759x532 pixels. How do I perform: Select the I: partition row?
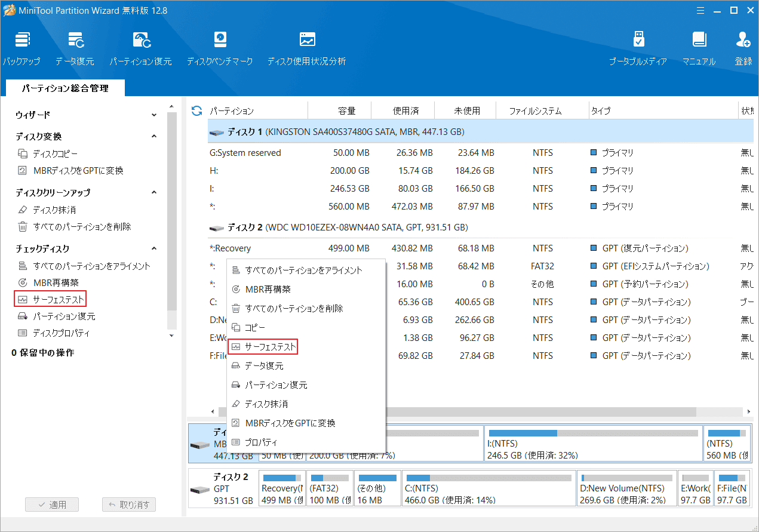tap(481, 189)
